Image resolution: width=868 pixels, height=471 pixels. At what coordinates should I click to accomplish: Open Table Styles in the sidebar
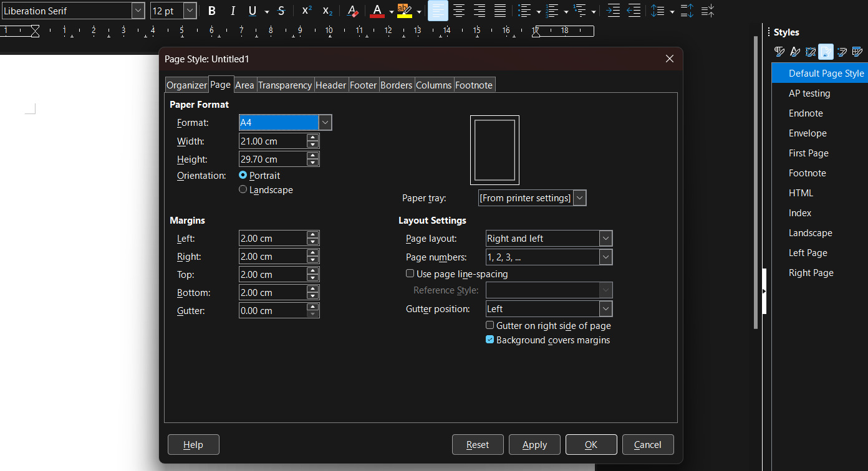tap(857, 52)
